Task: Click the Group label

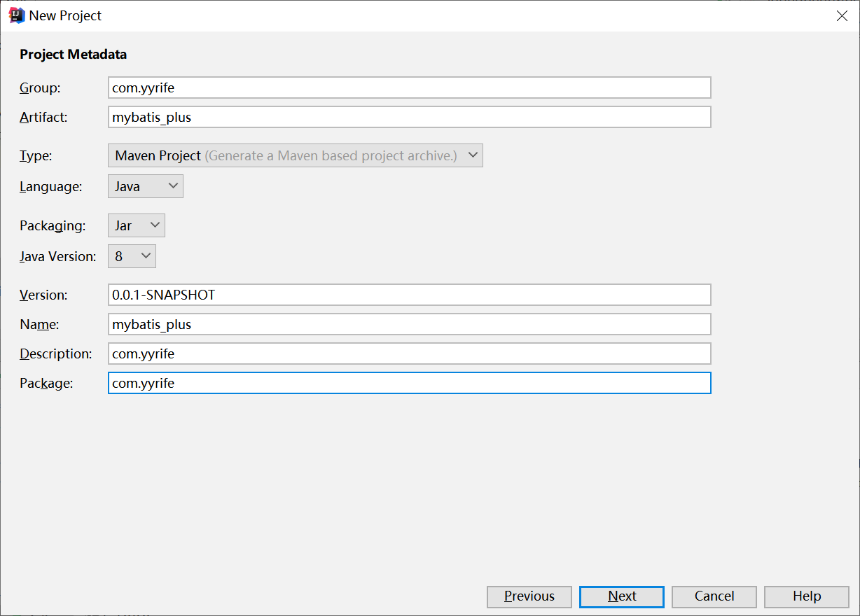Action: tap(40, 87)
